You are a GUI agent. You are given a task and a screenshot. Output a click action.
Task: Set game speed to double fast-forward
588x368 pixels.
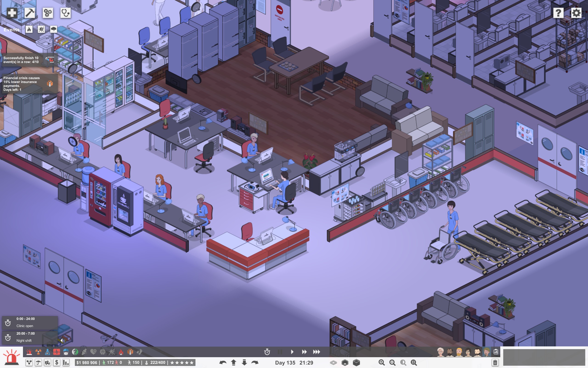(304, 352)
